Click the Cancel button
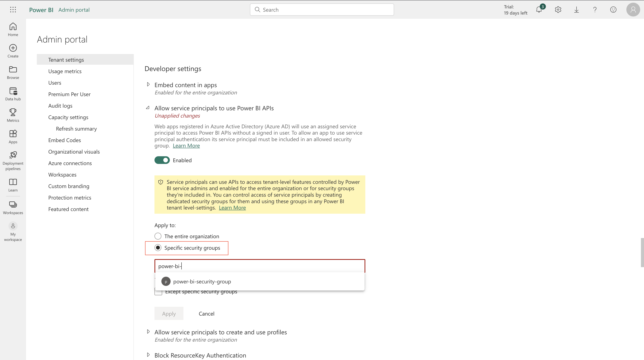644x360 pixels. [x=206, y=313]
